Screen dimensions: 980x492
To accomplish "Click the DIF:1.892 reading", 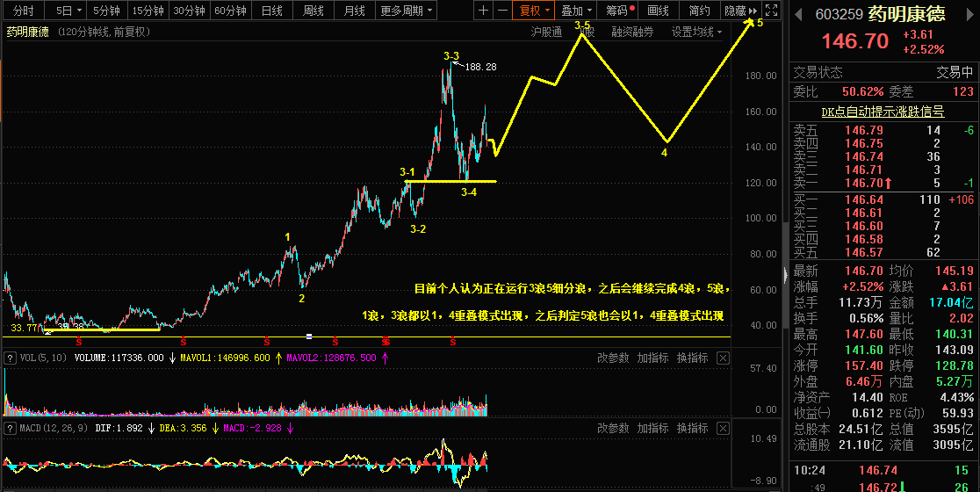I will coord(119,428).
